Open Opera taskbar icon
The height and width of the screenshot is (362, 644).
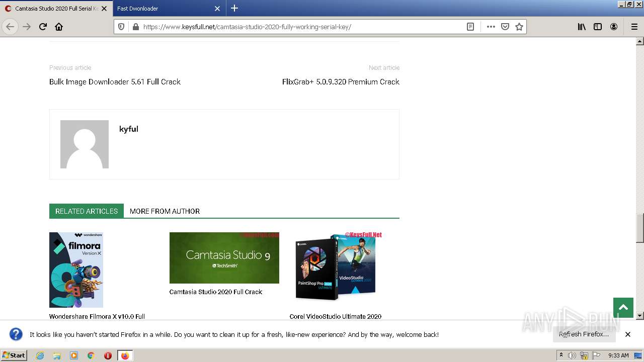(108, 355)
